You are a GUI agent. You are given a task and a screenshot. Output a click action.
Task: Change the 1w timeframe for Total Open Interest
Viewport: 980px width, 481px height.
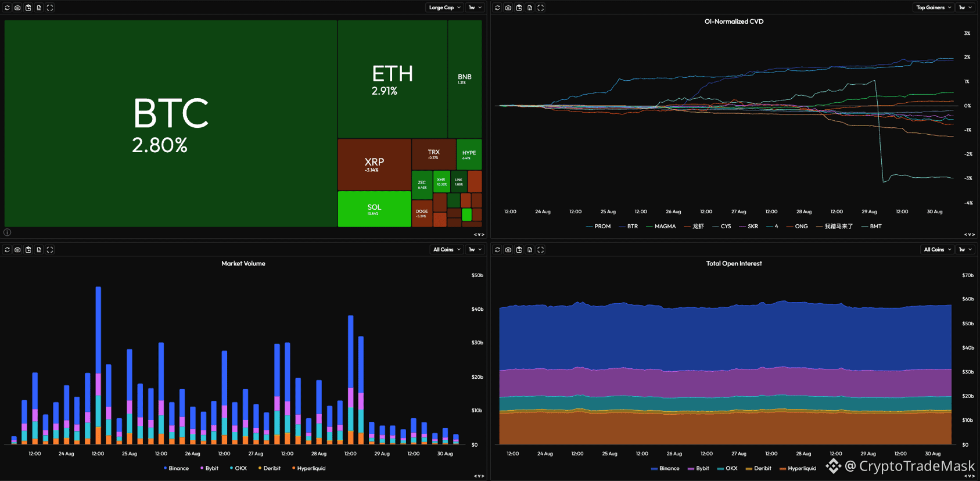coord(965,250)
